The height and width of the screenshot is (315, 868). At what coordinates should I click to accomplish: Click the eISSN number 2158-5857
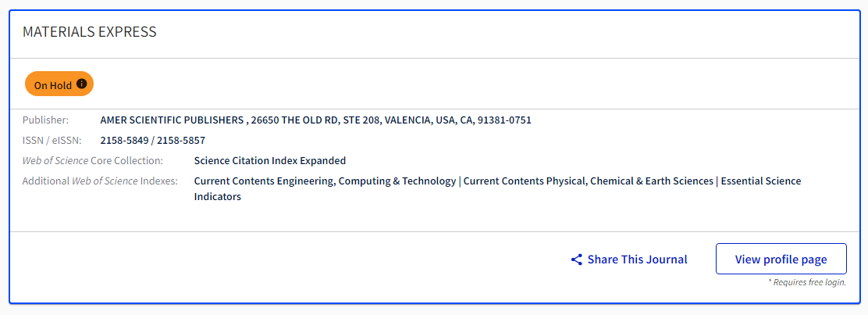(x=181, y=141)
